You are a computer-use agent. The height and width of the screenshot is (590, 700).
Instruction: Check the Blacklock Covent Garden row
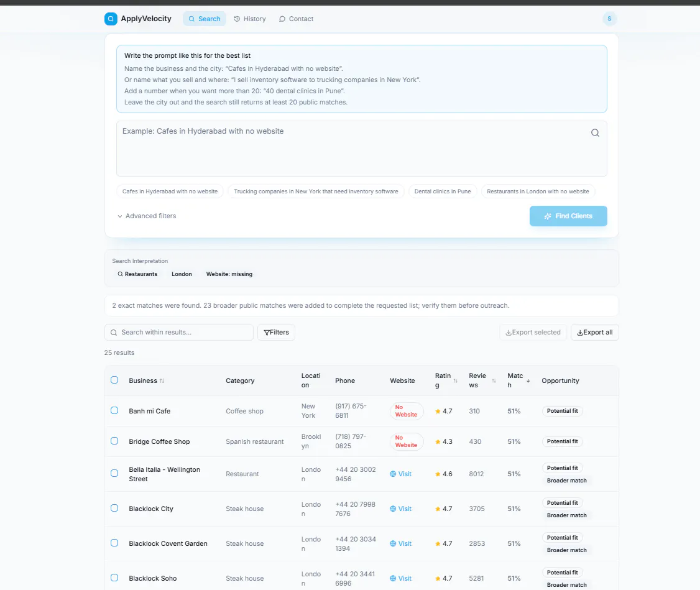click(x=114, y=543)
